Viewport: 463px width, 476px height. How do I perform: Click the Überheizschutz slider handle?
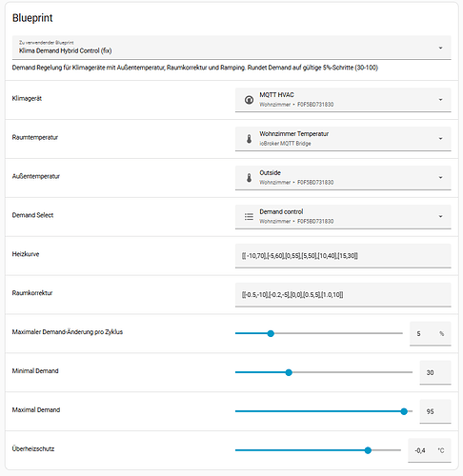tap(368, 450)
